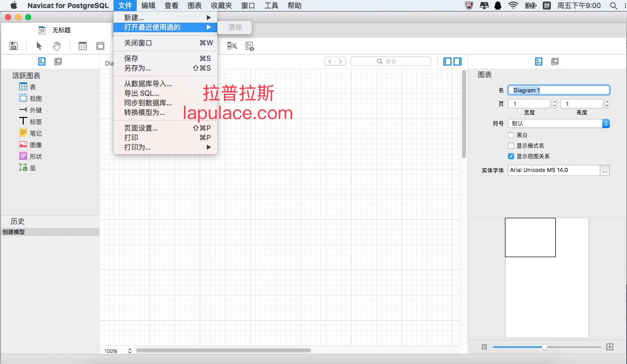
Task: Choose 另存为... from the menu
Action: pos(165,68)
